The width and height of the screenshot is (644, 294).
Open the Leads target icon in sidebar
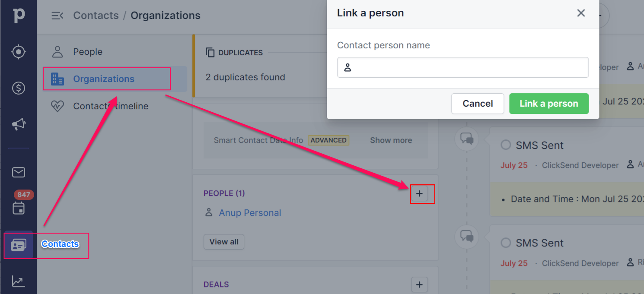[x=18, y=52]
